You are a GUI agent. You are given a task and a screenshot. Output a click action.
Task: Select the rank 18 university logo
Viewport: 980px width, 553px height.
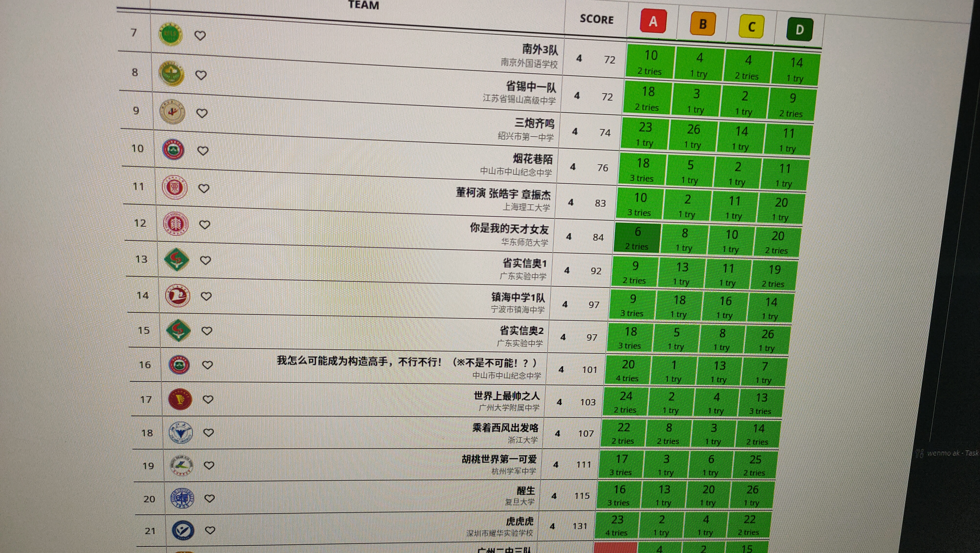click(181, 433)
